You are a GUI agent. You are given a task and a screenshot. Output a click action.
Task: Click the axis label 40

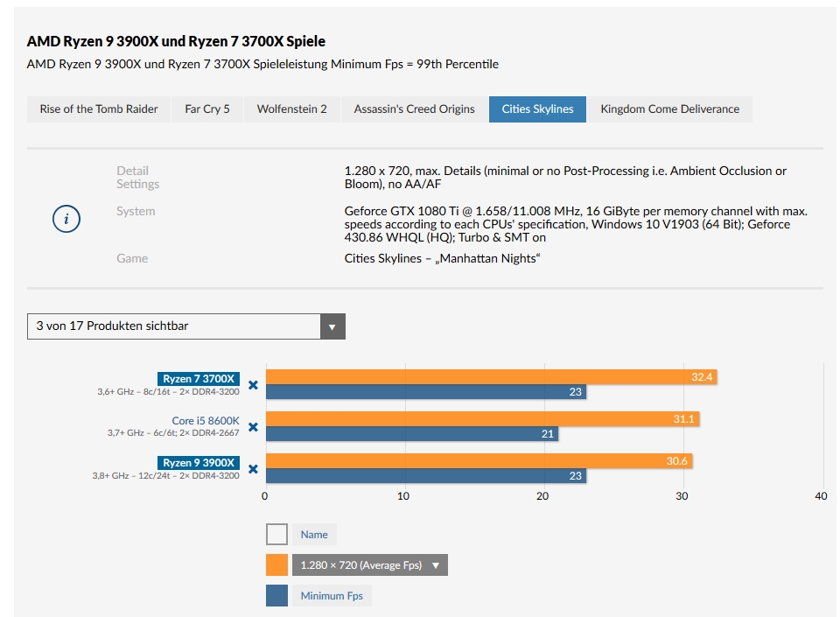pos(821,496)
